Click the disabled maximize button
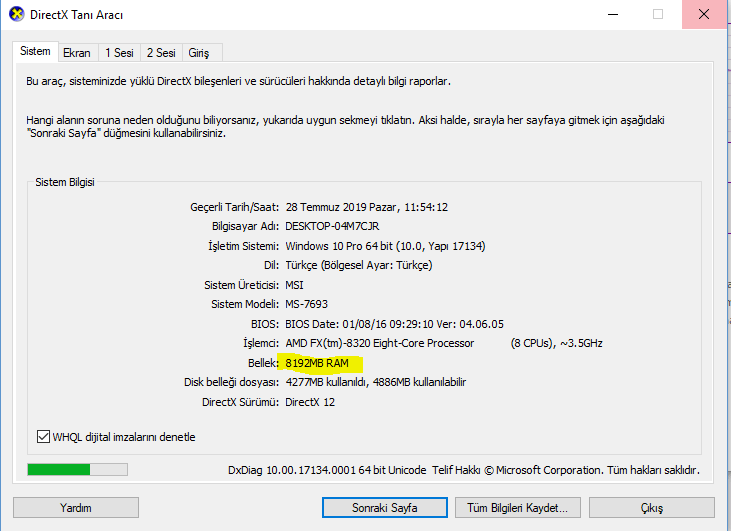 coord(658,14)
